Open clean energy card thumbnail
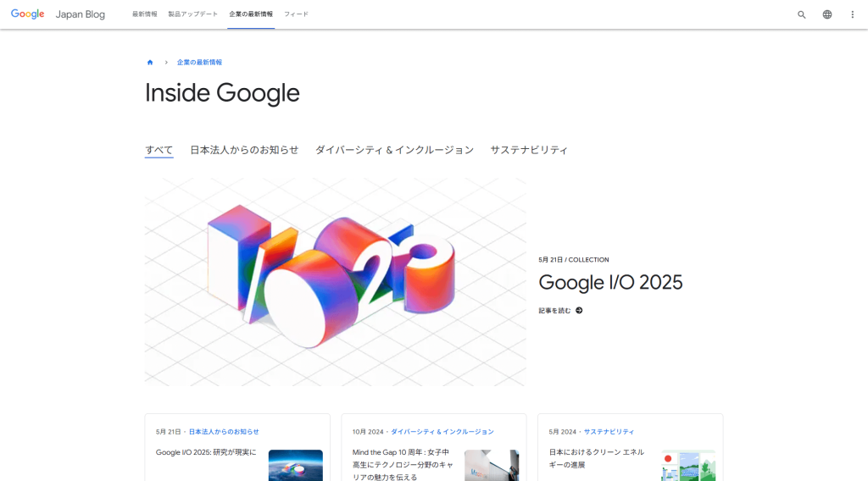Image resolution: width=868 pixels, height=481 pixels. [x=688, y=465]
